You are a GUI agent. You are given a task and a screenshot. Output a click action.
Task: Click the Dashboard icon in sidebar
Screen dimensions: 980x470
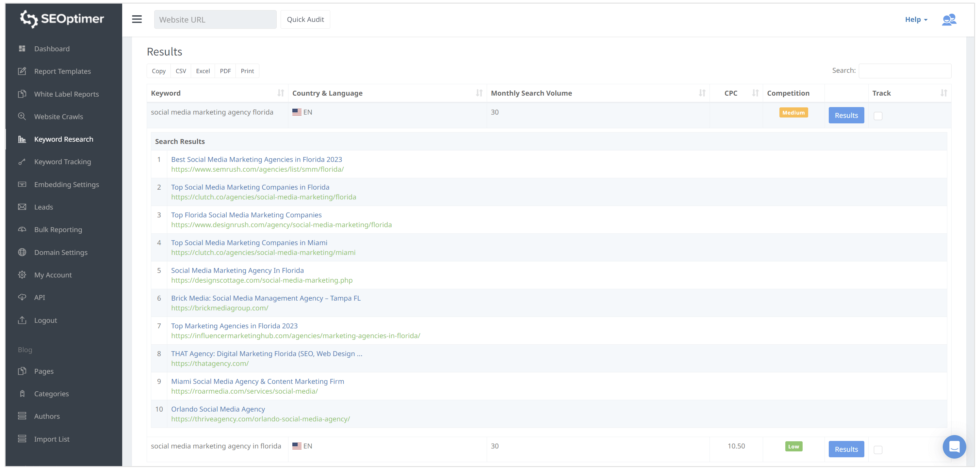pos(23,49)
